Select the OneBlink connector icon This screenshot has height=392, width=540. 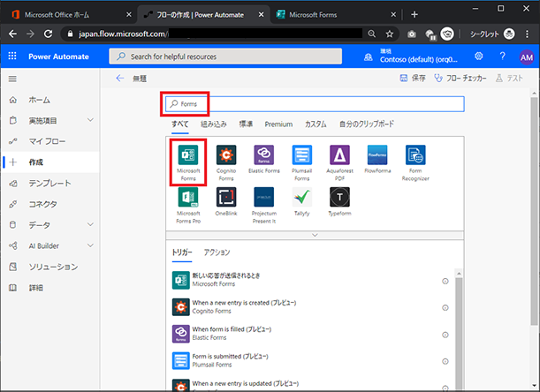tap(226, 197)
